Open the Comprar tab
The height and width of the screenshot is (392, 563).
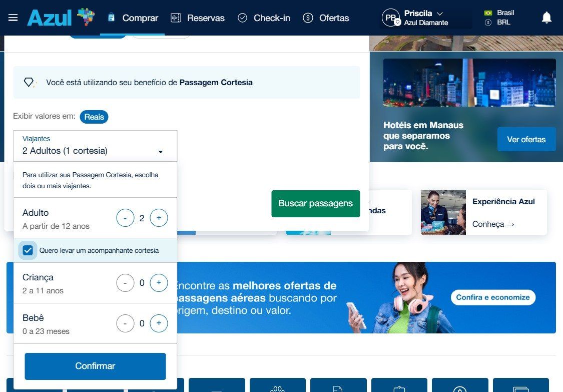(133, 18)
